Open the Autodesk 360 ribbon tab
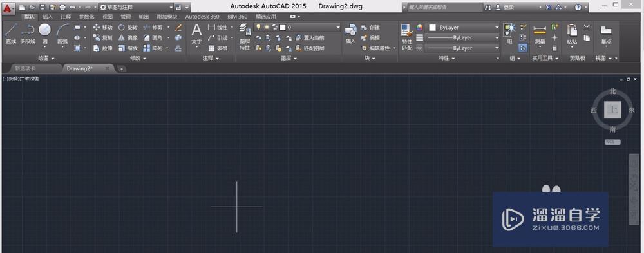The height and width of the screenshot is (253, 644). point(202,17)
